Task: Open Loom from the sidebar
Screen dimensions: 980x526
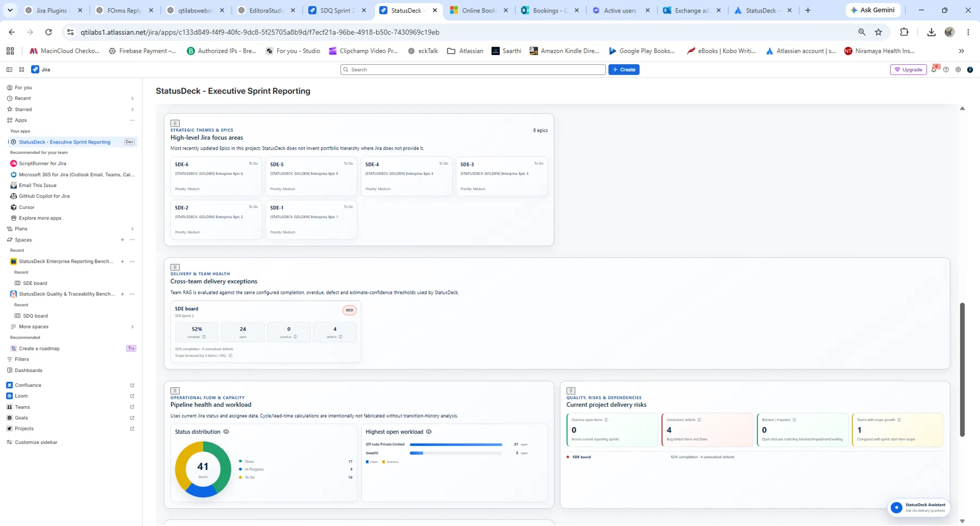Action: tap(21, 396)
